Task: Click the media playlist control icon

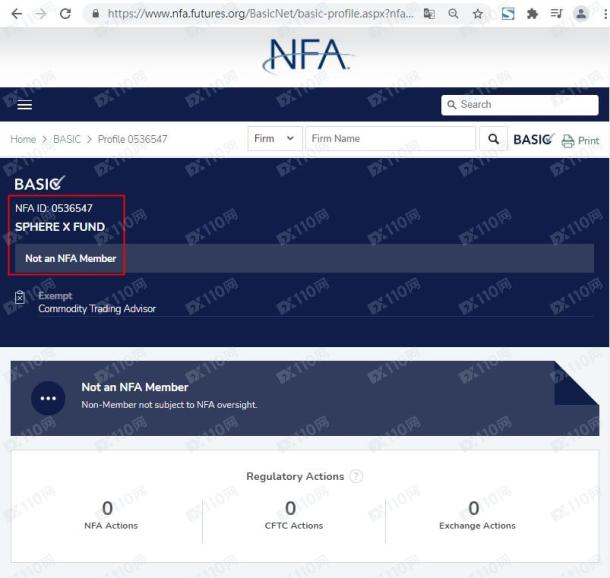Action: pos(556,14)
